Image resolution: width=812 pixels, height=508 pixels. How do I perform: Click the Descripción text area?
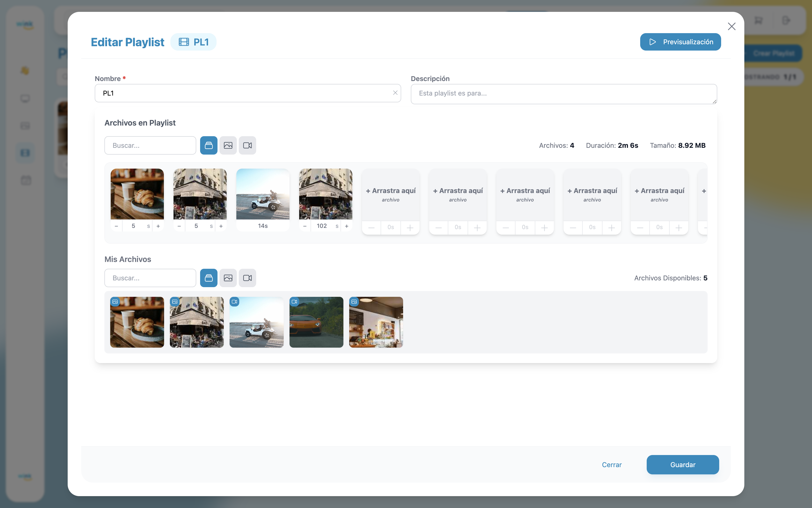pyautogui.click(x=564, y=94)
